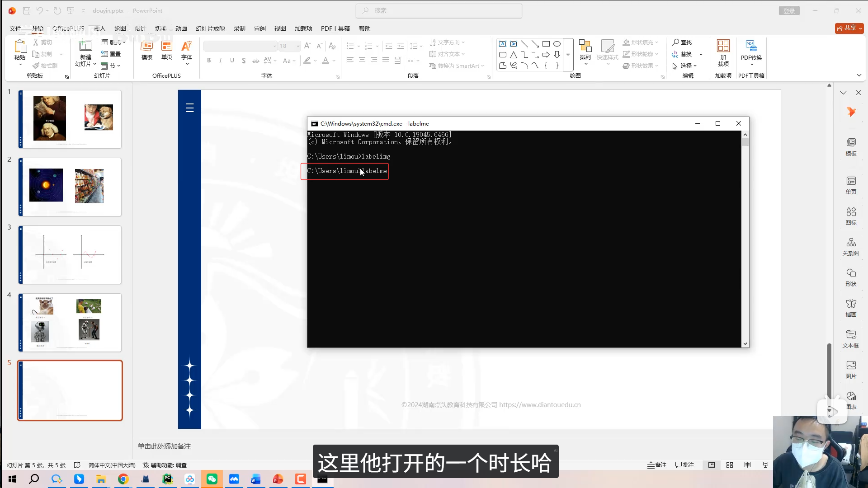Select slide 2 thumbnail
The height and width of the screenshot is (488, 868).
click(x=70, y=187)
